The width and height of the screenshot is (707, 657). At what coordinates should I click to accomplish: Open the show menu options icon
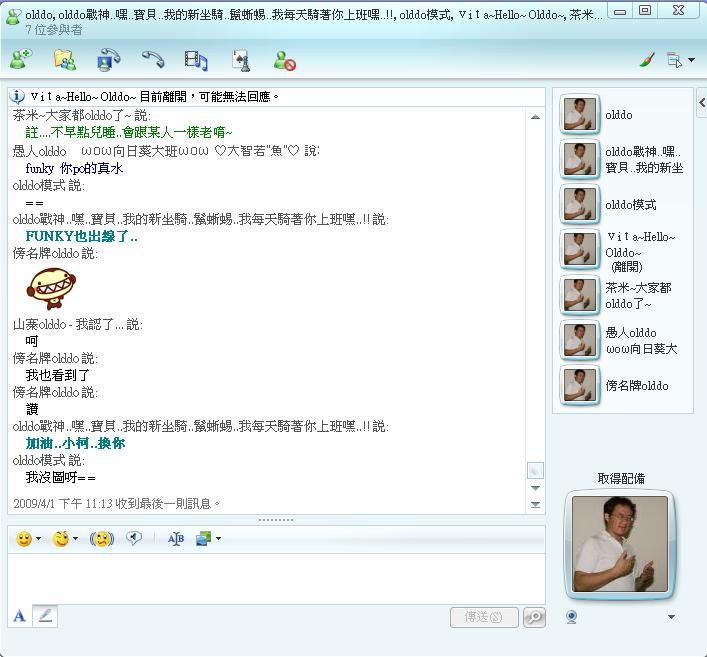(675, 60)
